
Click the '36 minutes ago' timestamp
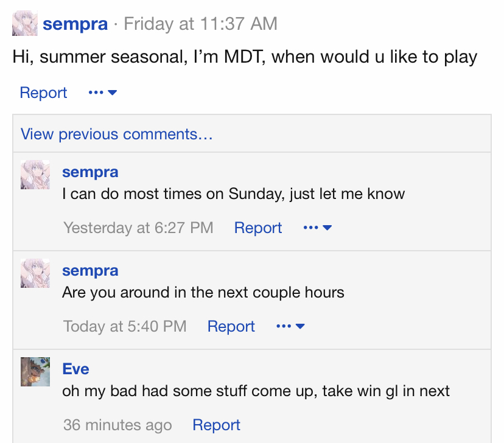pyautogui.click(x=117, y=425)
